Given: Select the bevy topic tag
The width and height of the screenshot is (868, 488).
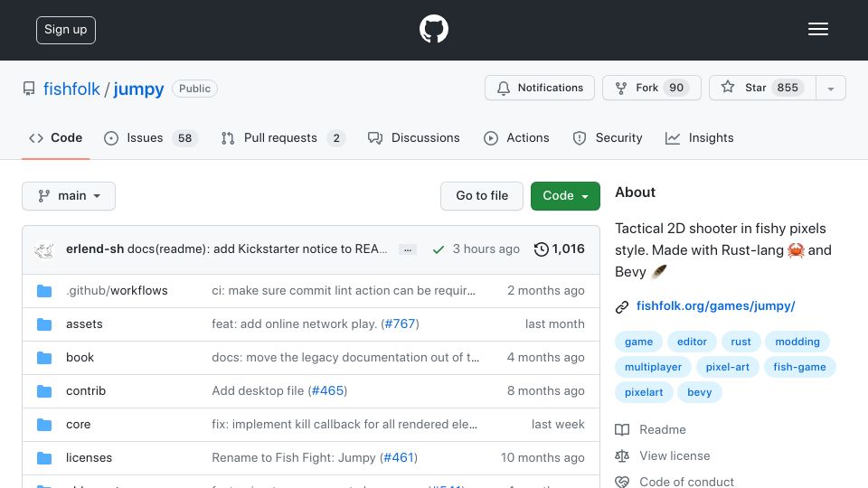Looking at the screenshot, I should (x=700, y=392).
